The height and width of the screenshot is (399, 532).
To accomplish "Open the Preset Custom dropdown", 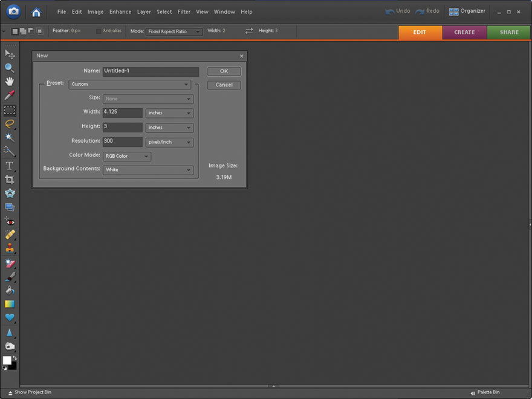I will tap(129, 84).
